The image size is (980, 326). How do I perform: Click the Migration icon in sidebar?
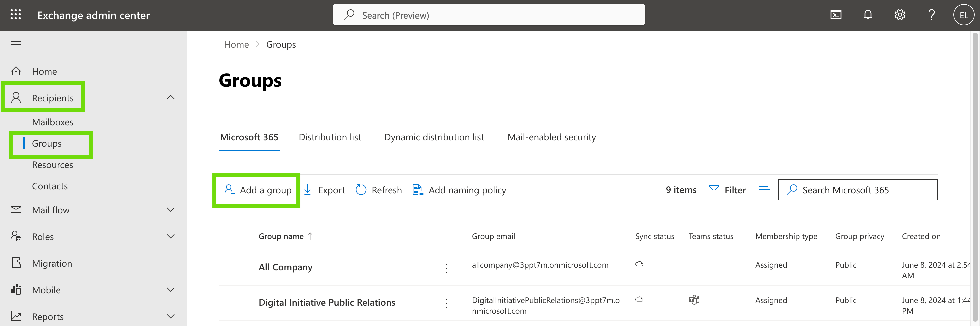[16, 263]
